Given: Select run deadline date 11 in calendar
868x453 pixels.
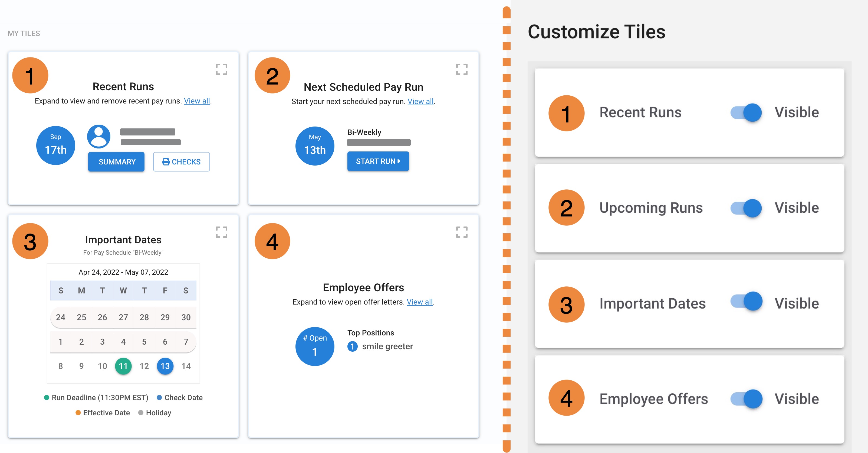Looking at the screenshot, I should (123, 366).
